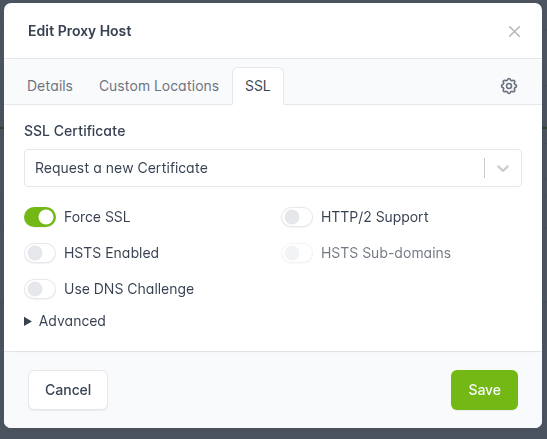Cancel editing the proxy host
547x439 pixels.
tap(68, 390)
